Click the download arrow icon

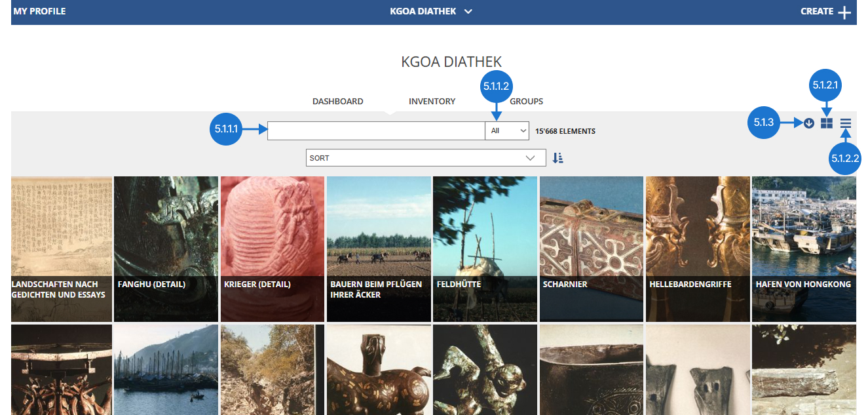click(809, 123)
